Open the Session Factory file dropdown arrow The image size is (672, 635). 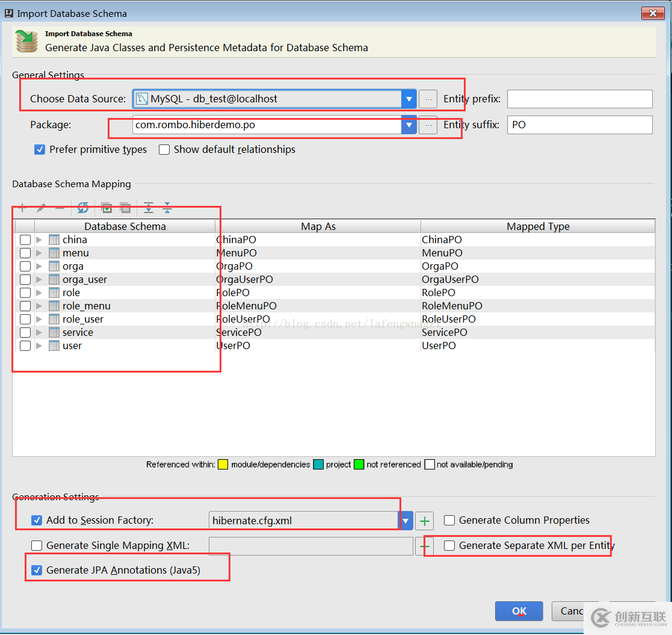point(405,521)
